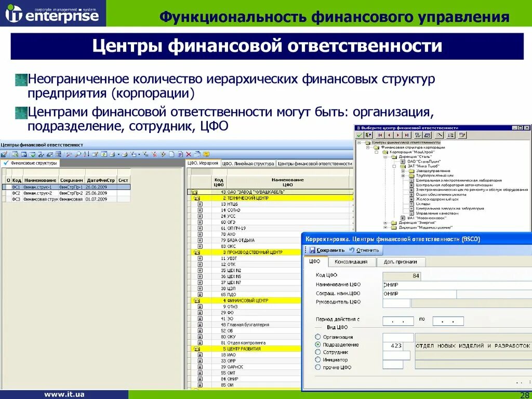Open dropdown arrow next to printer icon
This screenshot has width=532, height=399.
(118, 154)
